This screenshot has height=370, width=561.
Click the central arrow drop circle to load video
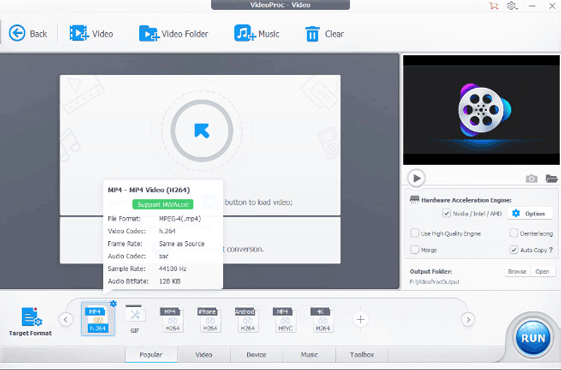point(202,131)
